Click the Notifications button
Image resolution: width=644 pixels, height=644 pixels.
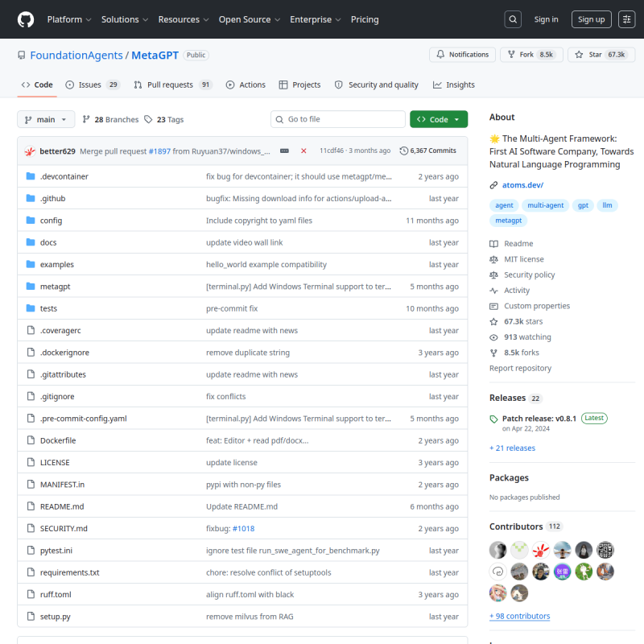coord(462,55)
